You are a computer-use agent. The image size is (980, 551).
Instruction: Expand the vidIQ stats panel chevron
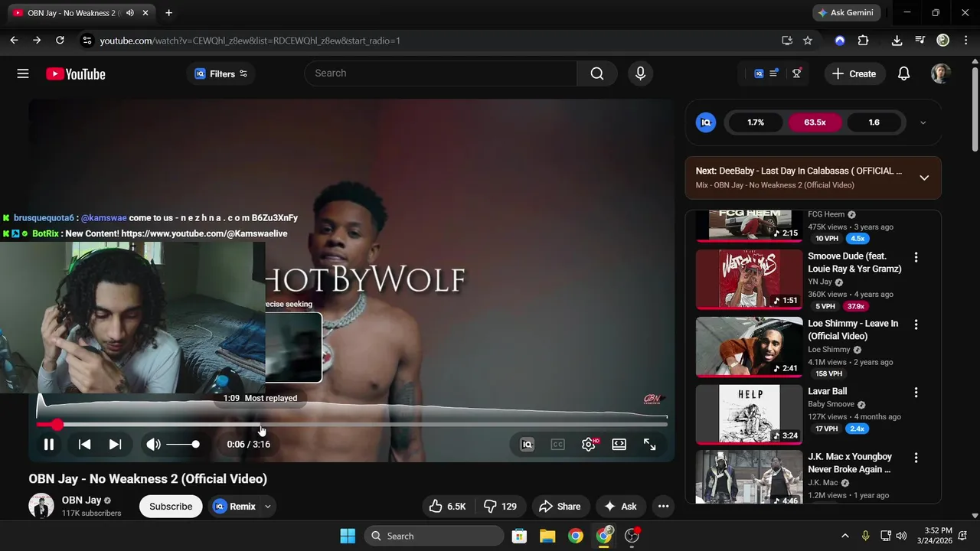tap(923, 122)
